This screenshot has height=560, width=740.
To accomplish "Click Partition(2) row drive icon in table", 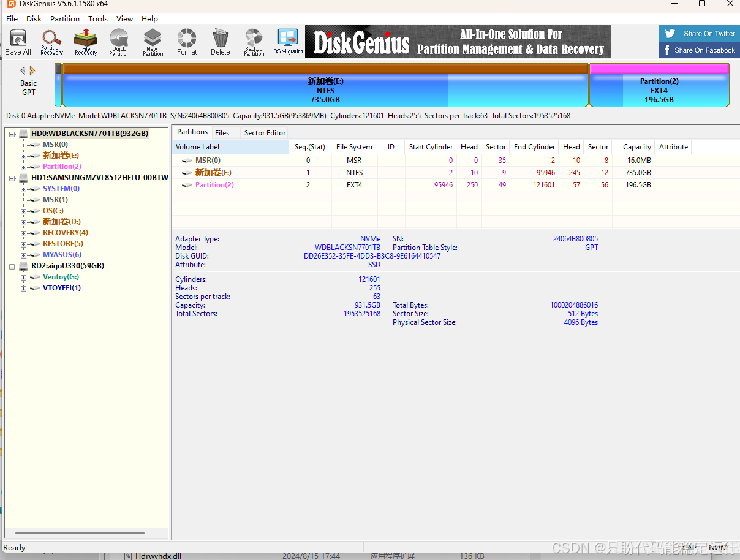I will 187,184.
